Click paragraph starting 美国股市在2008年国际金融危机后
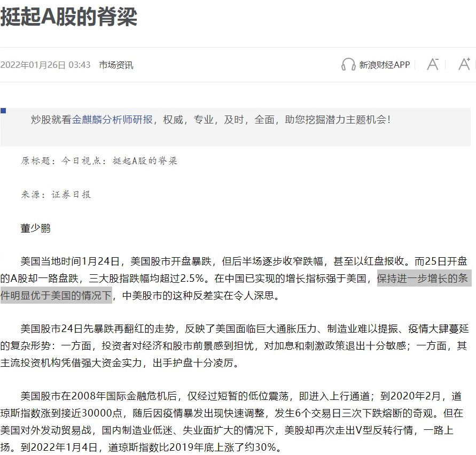The height and width of the screenshot is (455, 476). point(231,422)
